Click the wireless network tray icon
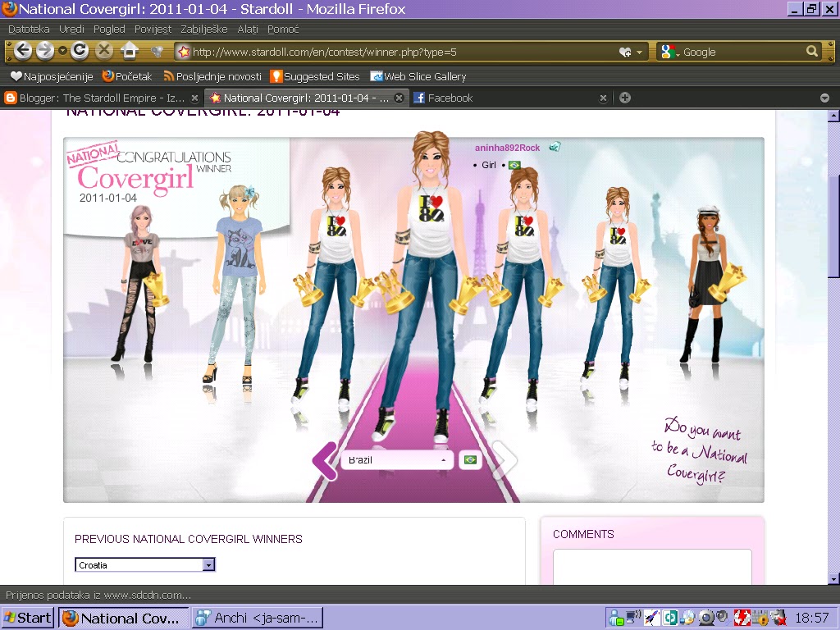 634,618
